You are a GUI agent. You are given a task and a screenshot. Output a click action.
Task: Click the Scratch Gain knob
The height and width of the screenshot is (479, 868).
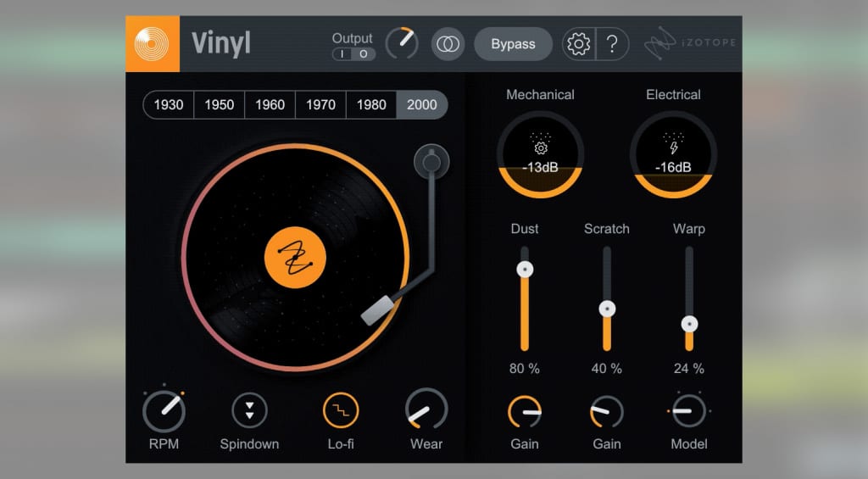[x=607, y=412]
